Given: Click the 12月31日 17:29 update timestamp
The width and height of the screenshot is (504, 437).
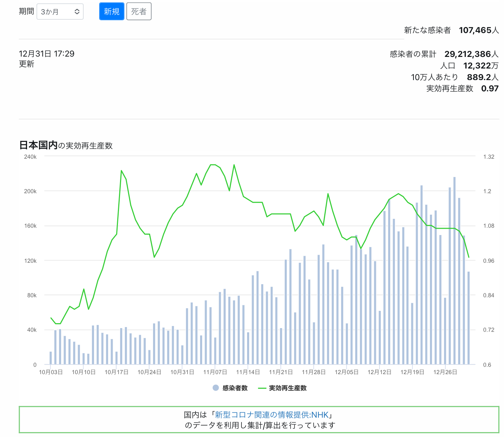Looking at the screenshot, I should coord(47,54).
